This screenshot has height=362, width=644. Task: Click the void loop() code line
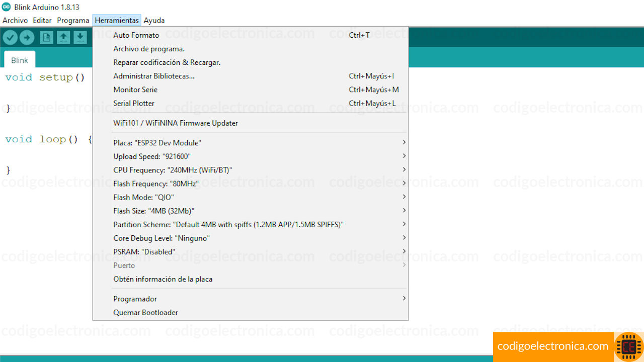tap(49, 139)
